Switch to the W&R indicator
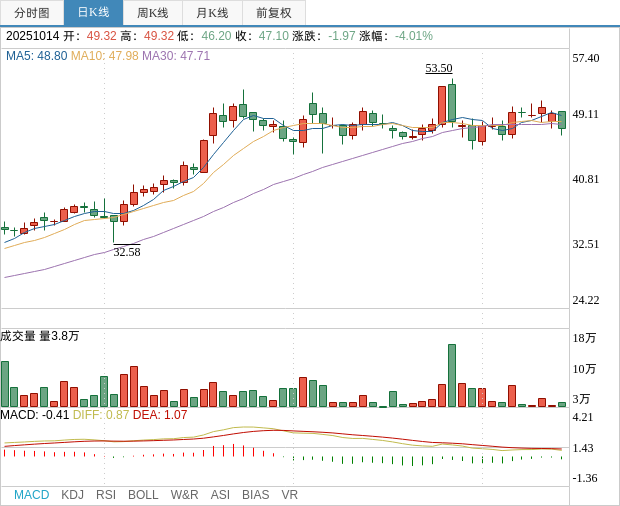Screen dimensions: 620x506 [184, 495]
